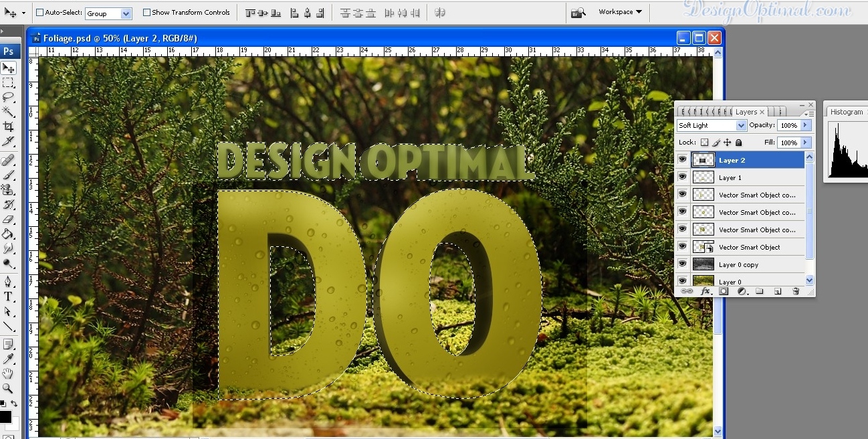Viewport: 868px width, 439px height.
Task: Select the Clone Stamp tool
Action: [x=9, y=189]
